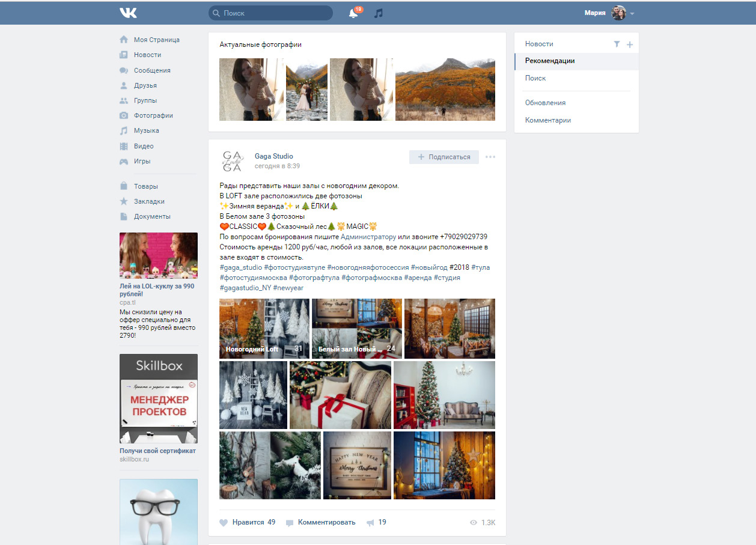Click the Комментировать link
Viewport: 756px width, 545px height.
[326, 522]
